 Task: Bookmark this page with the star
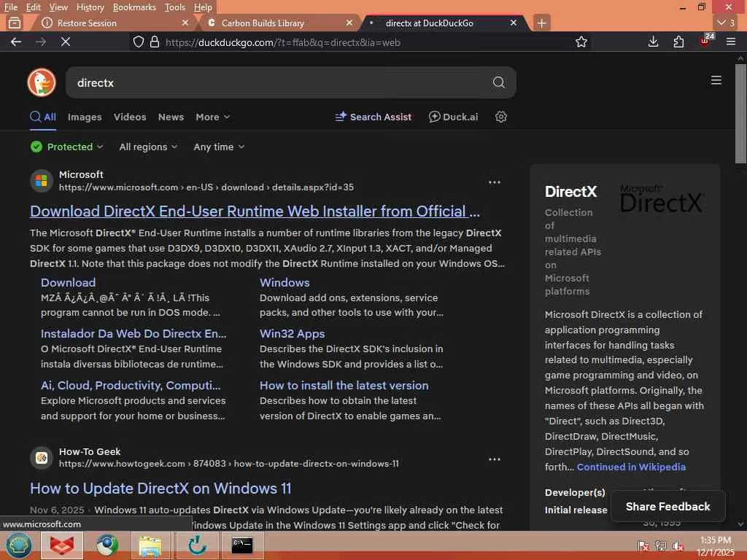[581, 42]
